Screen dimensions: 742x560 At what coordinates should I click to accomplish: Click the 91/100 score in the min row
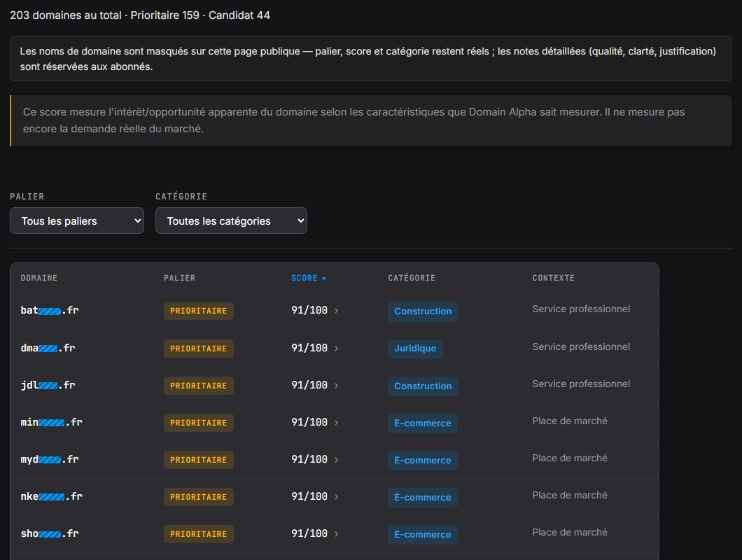pyautogui.click(x=309, y=422)
